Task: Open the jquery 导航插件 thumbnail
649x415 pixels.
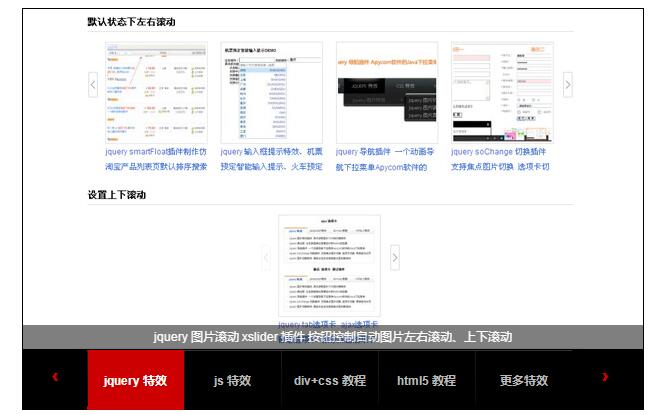Action: click(x=387, y=93)
